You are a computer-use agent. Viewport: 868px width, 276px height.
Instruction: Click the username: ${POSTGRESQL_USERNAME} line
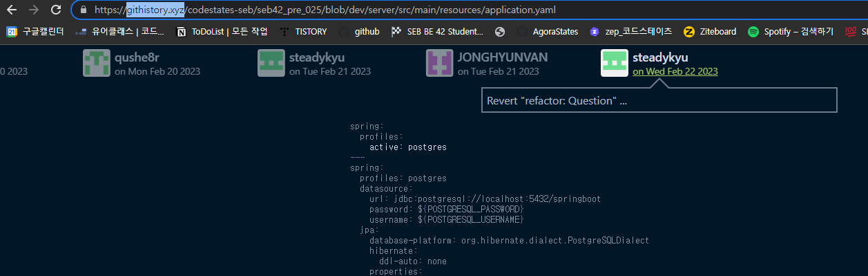[447, 219]
